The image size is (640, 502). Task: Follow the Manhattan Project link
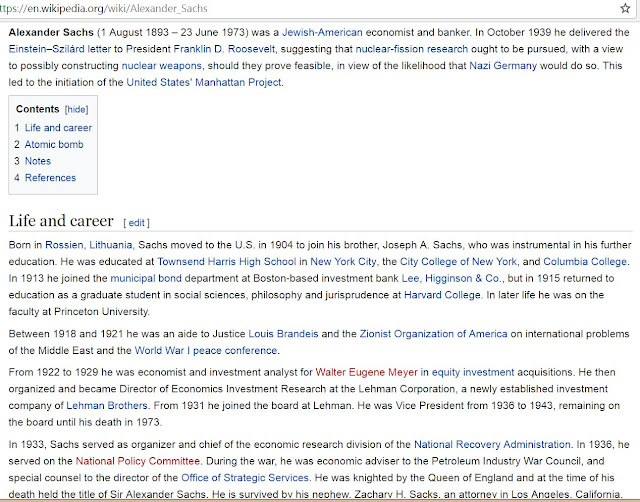(238, 82)
